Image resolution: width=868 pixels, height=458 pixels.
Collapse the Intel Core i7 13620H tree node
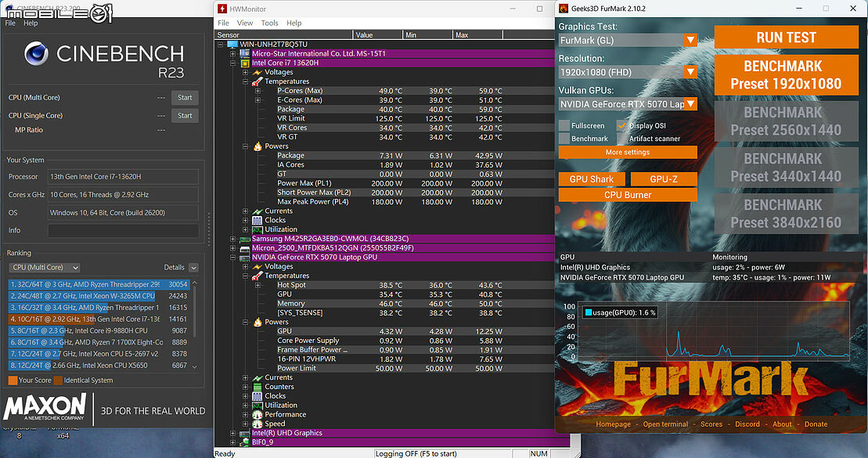tap(233, 63)
